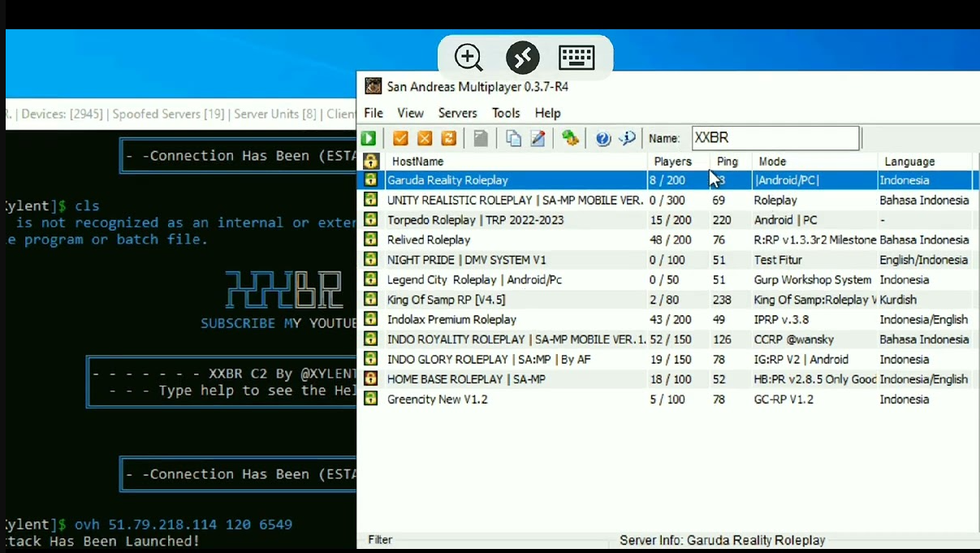Click the Test Fitur mode cell
This screenshot has height=553, width=980.
[778, 260]
